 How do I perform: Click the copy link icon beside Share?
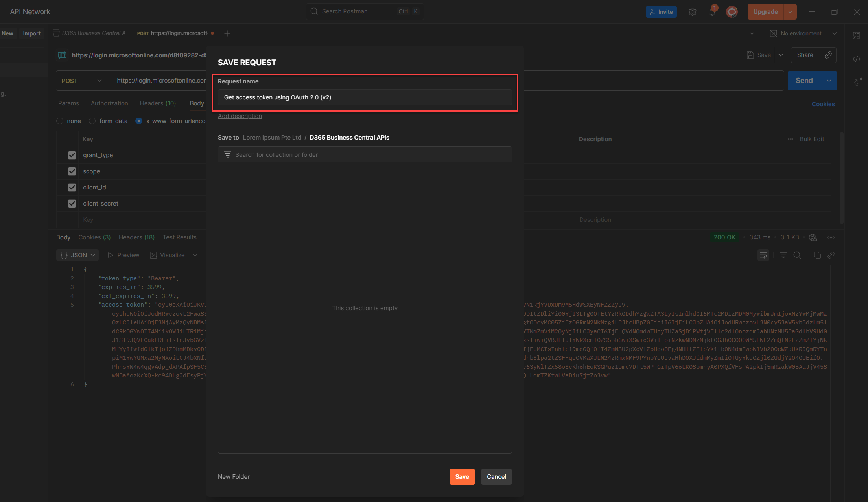click(x=828, y=55)
